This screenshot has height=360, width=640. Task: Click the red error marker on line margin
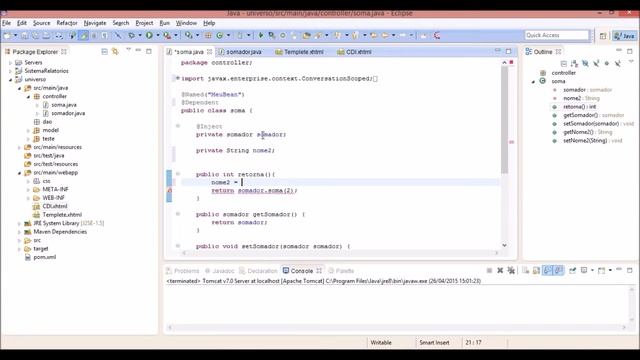coord(169,190)
